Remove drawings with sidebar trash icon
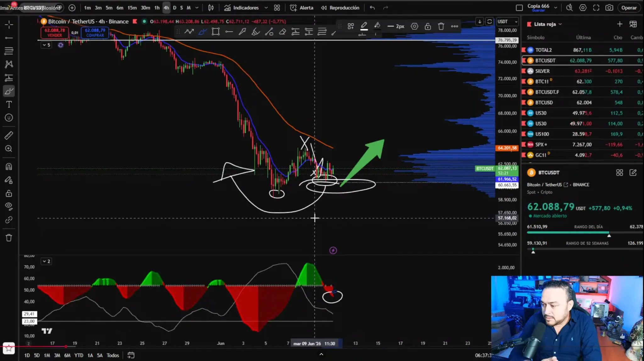644x361 pixels. coord(9,238)
